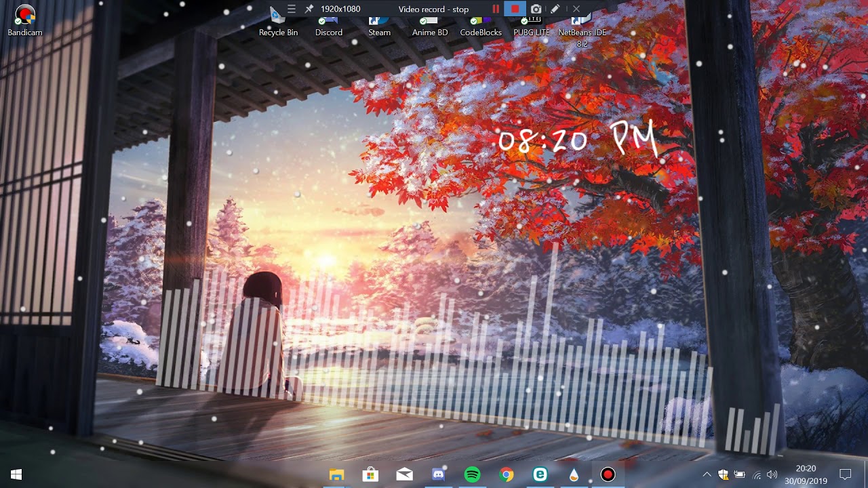Open the volume control tray icon
868x488 pixels.
coord(772,474)
